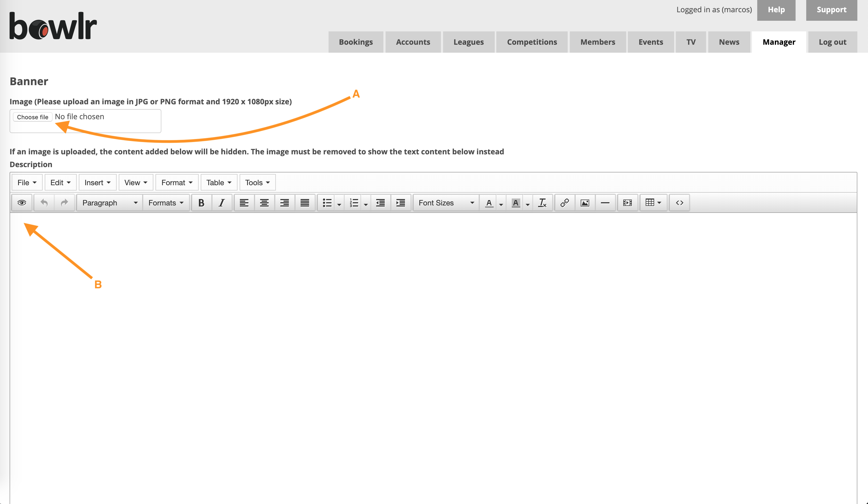This screenshot has width=868, height=504.
Task: Open the editor Format menu
Action: click(177, 183)
